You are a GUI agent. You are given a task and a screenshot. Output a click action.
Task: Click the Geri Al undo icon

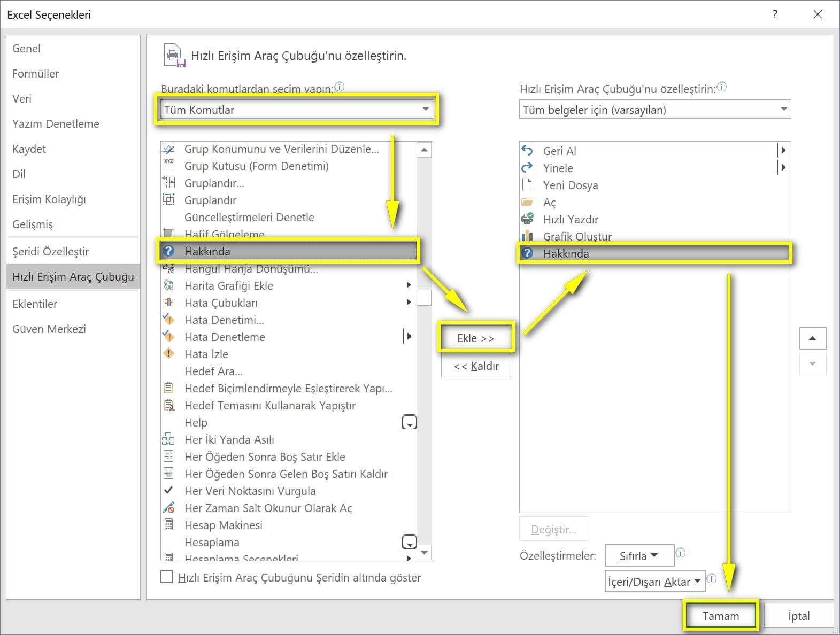pyautogui.click(x=527, y=151)
